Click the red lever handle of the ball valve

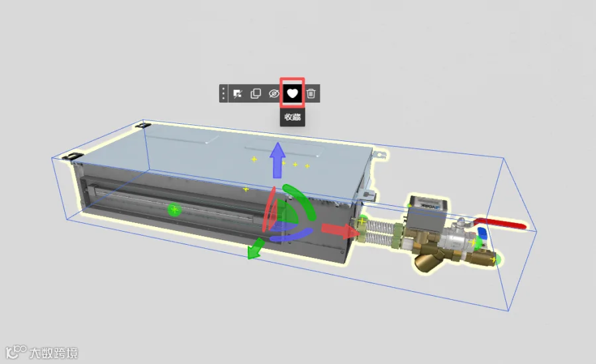pos(501,223)
